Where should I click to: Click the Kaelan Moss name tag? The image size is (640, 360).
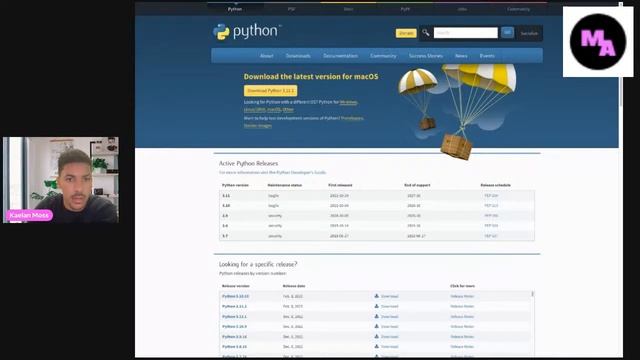click(29, 215)
